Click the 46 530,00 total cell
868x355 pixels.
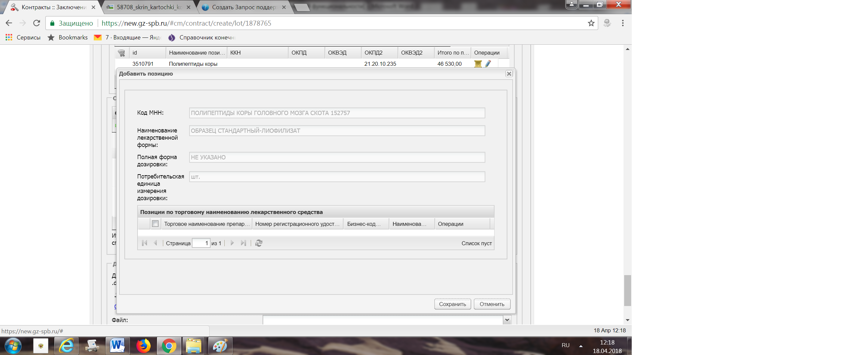[x=449, y=64]
